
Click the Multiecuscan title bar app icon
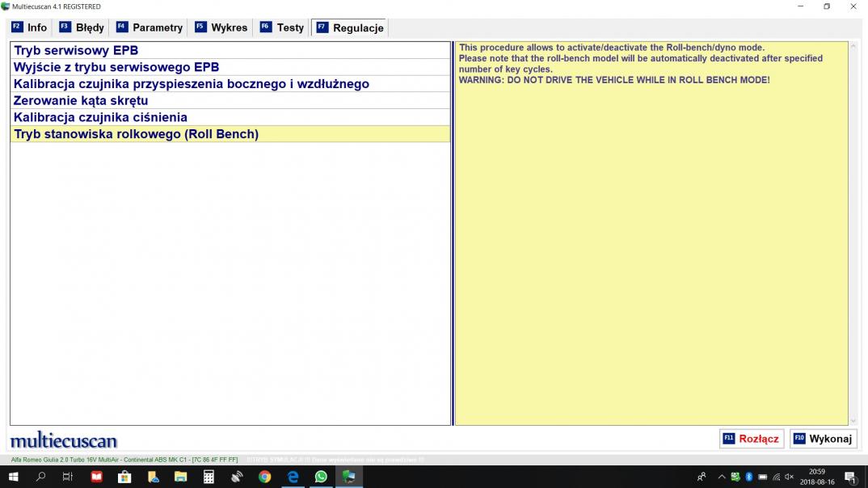click(6, 6)
